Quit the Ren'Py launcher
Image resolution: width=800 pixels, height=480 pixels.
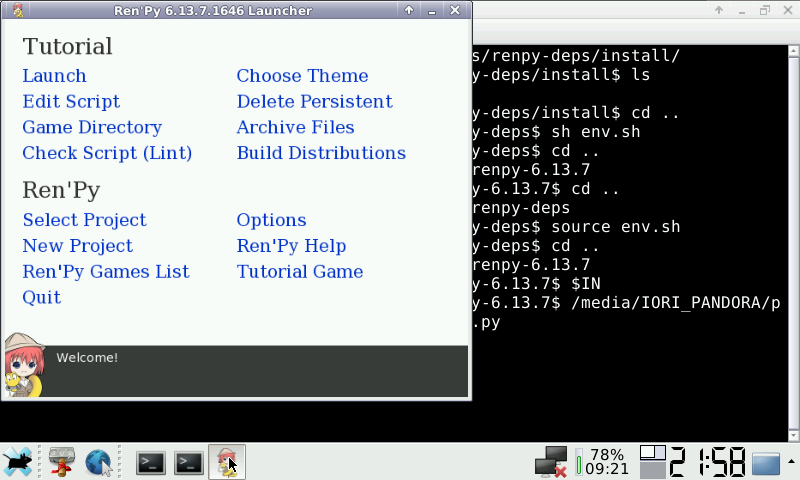[42, 298]
